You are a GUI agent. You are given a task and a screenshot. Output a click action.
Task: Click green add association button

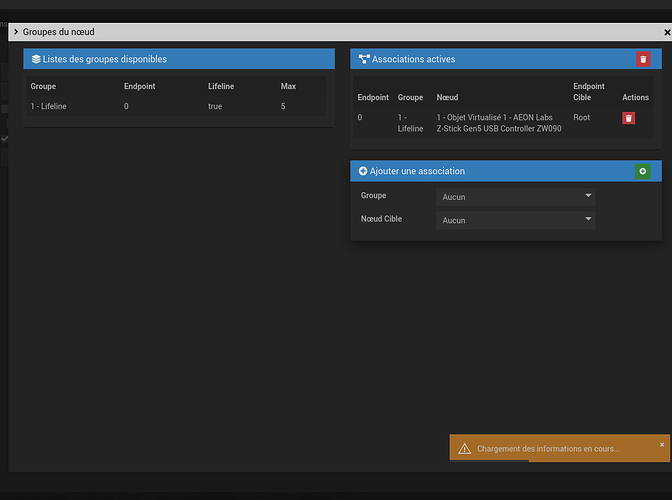pos(642,171)
